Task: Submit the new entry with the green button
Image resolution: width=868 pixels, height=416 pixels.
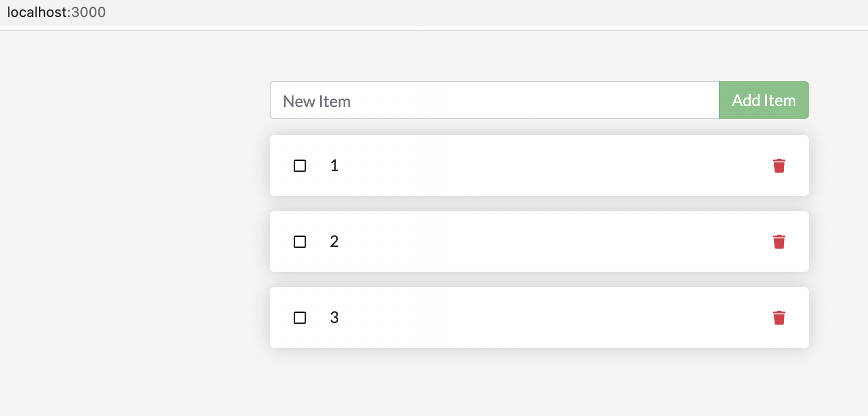Action: point(764,100)
